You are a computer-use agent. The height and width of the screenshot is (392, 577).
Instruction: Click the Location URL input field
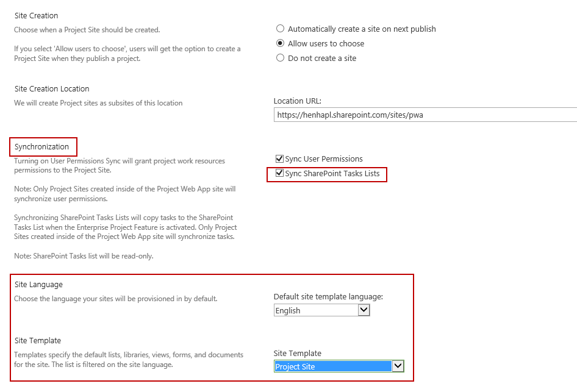425,115
